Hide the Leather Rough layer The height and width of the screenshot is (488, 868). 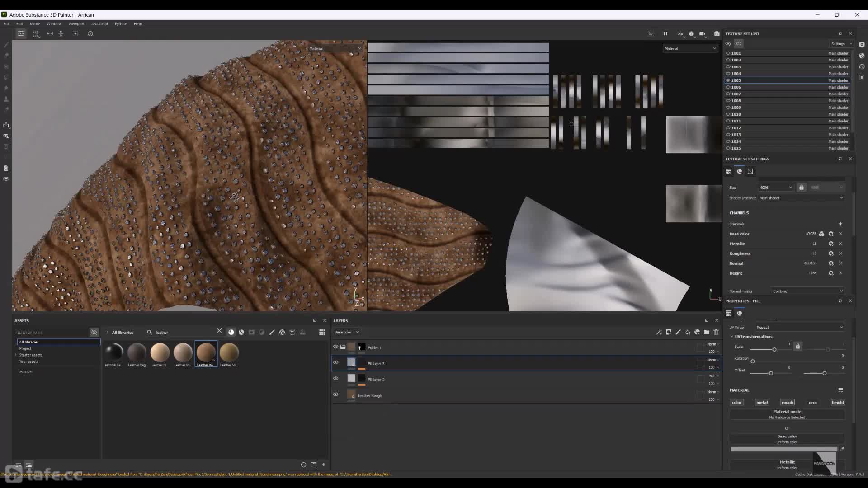tap(335, 394)
